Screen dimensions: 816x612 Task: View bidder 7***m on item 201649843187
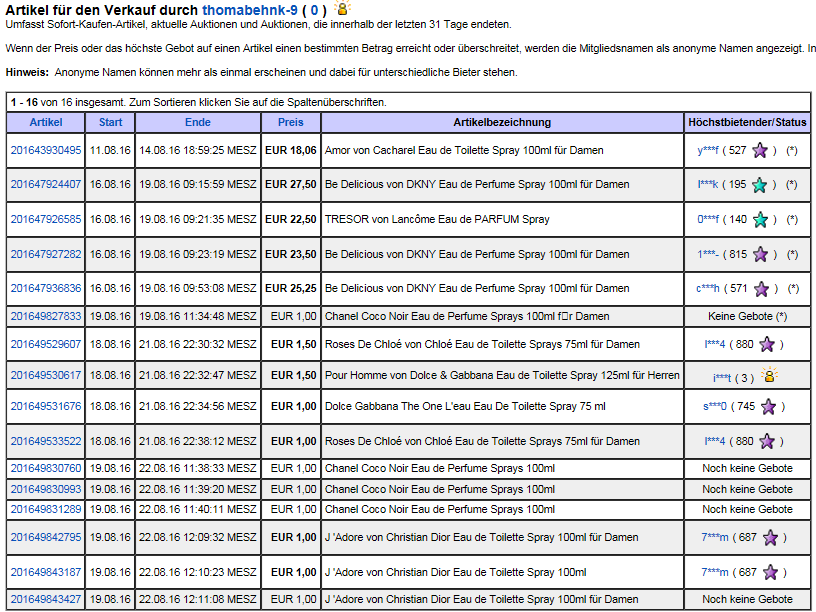[x=715, y=572]
